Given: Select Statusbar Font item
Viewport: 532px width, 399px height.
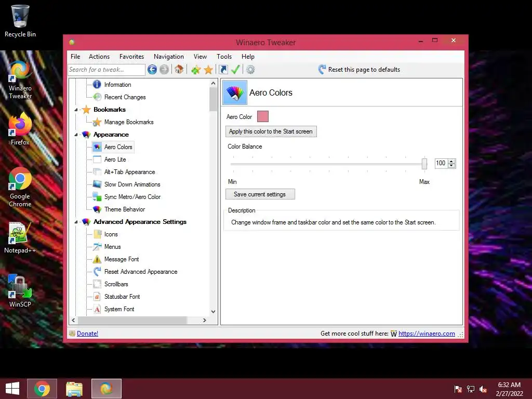Looking at the screenshot, I should pos(122,297).
